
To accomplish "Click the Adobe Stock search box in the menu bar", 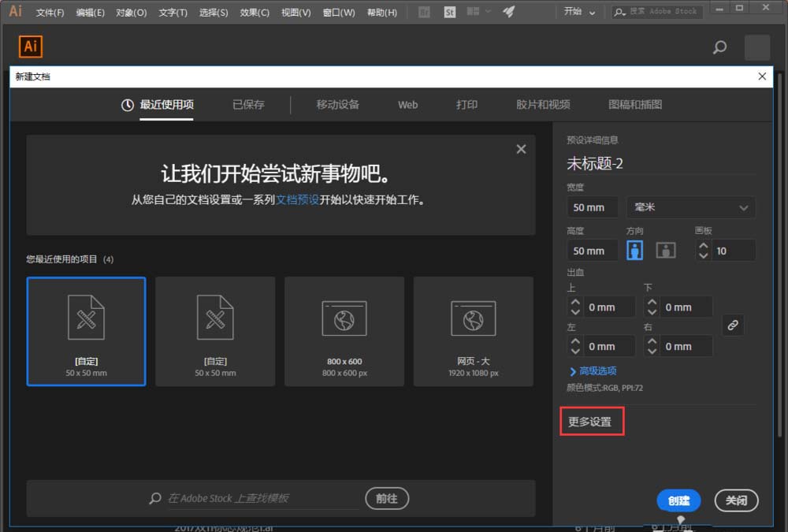I will click(x=657, y=12).
